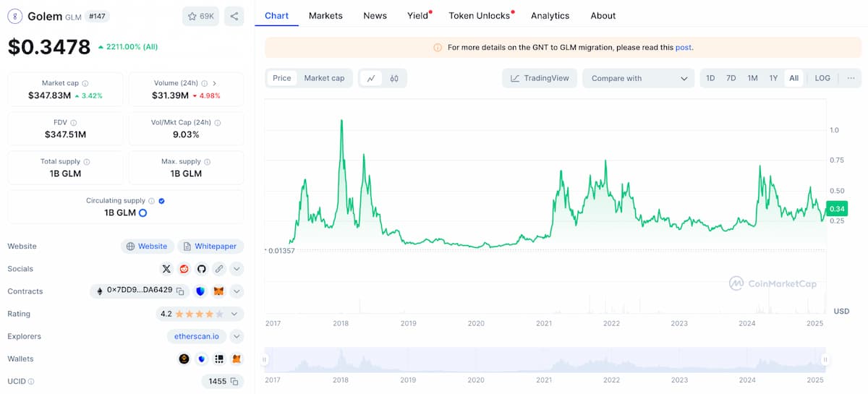
Task: Open the Compare with dropdown
Action: tap(639, 78)
